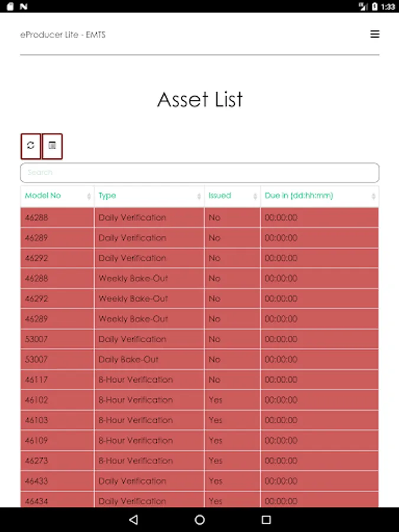Click model number 46102
This screenshot has height=532, width=399.
coord(37,400)
